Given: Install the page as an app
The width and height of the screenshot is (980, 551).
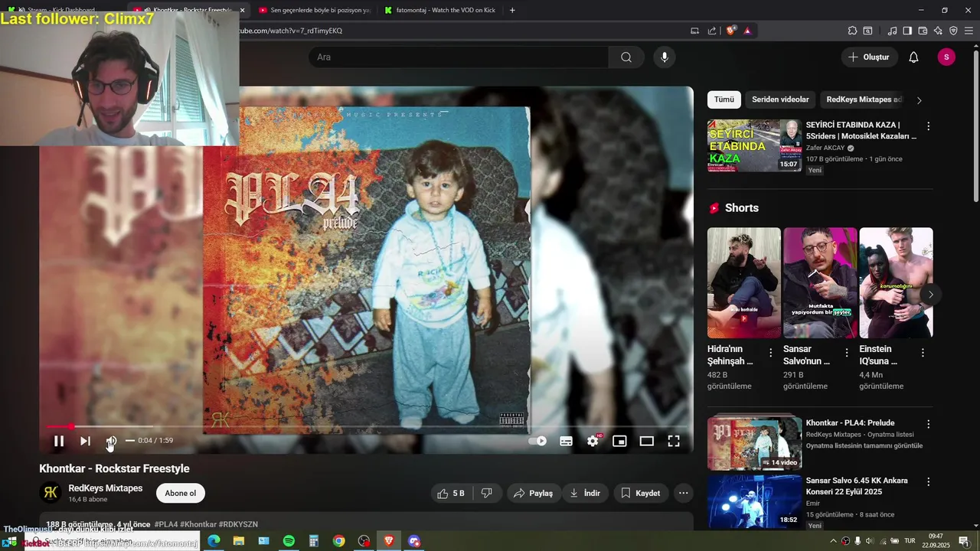Looking at the screenshot, I should pyautogui.click(x=694, y=31).
